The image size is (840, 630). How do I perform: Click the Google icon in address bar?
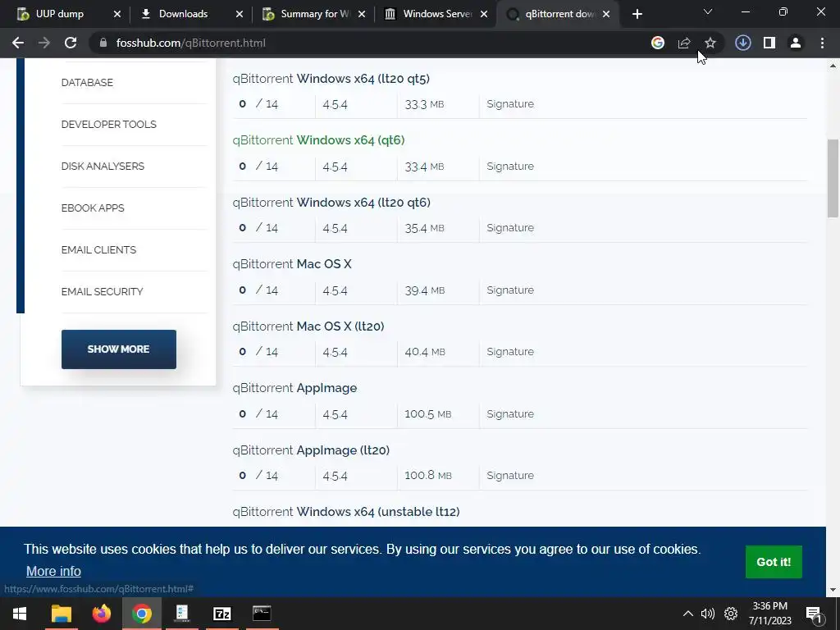(658, 43)
